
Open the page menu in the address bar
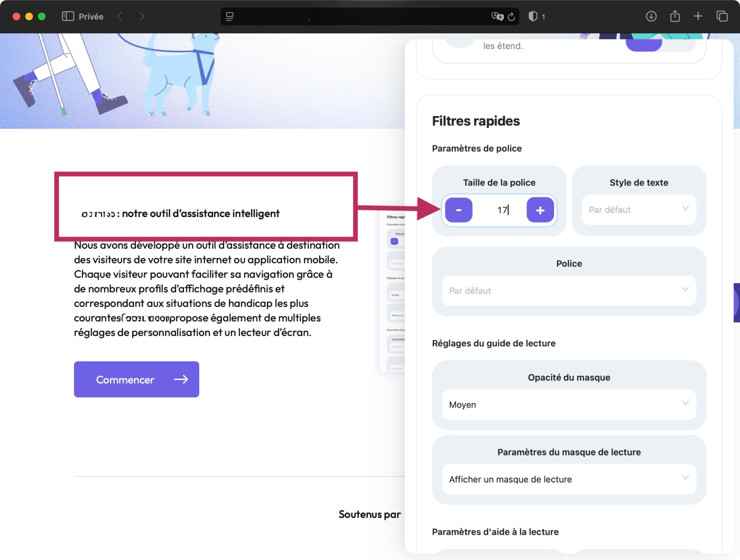point(230,17)
